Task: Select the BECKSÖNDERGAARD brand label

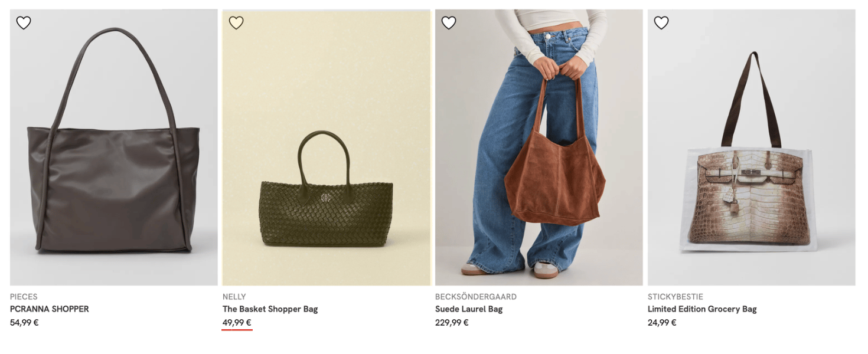Action: click(476, 297)
